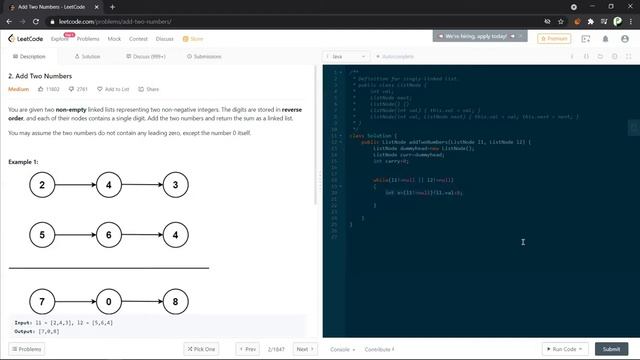Collapse the class Solution fold arrow
Viewport: 640px width, 360px height.
[x=341, y=136]
